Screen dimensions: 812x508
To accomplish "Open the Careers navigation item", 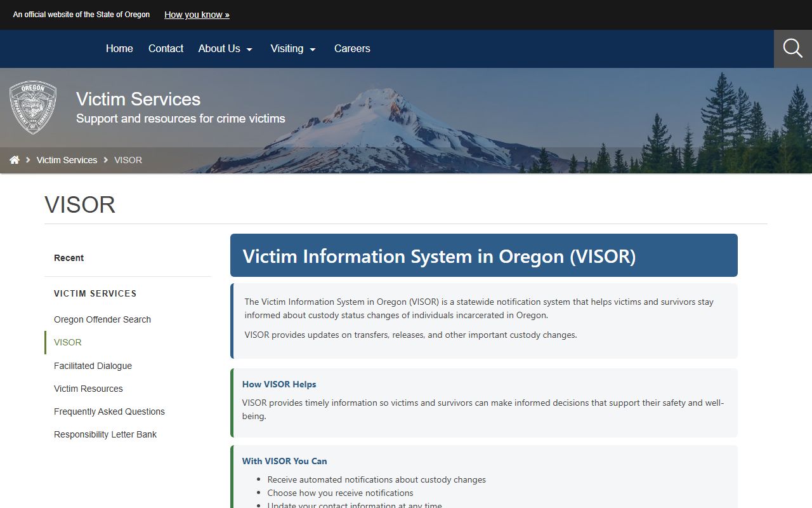I will (x=352, y=48).
